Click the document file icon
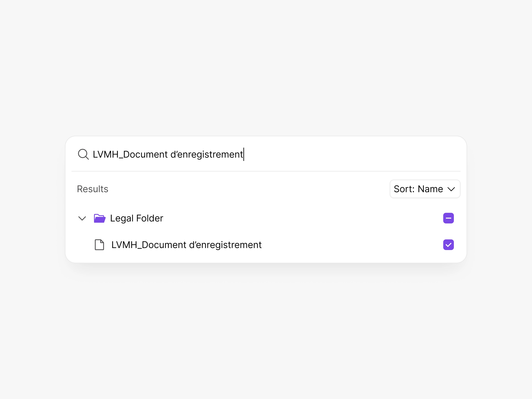532x399 pixels. point(99,245)
